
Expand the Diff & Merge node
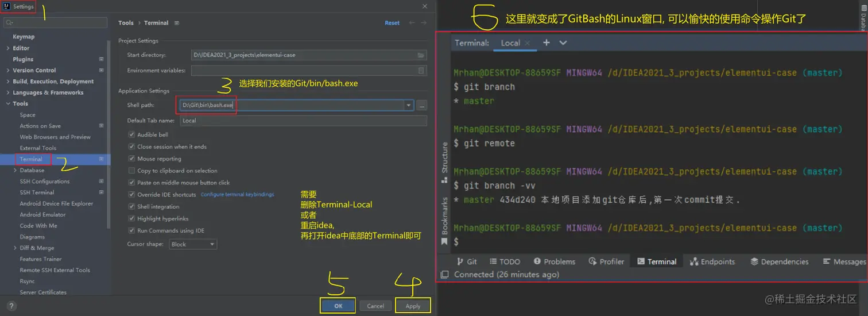15,248
